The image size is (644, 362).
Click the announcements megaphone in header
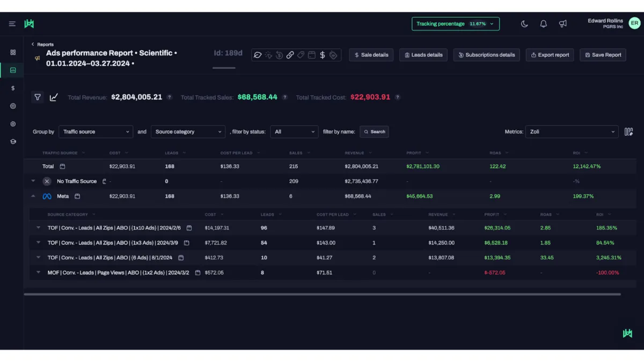[562, 24]
